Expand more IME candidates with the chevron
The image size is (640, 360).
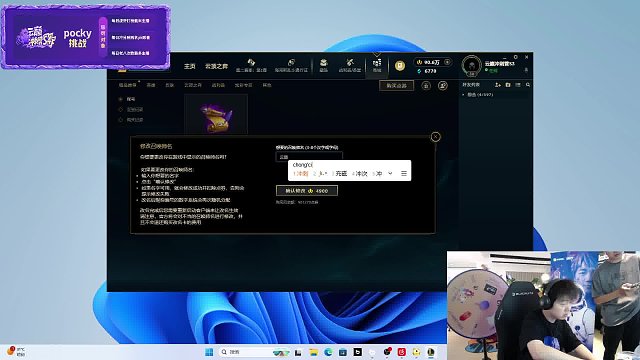(390, 173)
